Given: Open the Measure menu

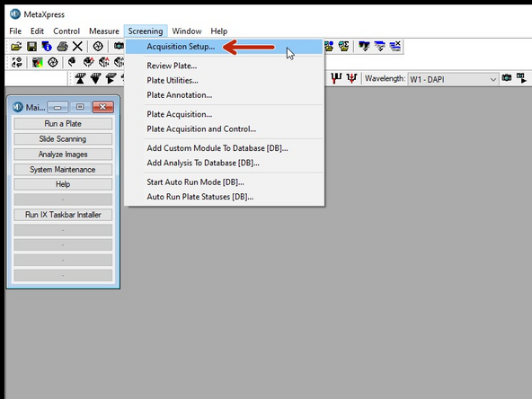Looking at the screenshot, I should tap(104, 31).
